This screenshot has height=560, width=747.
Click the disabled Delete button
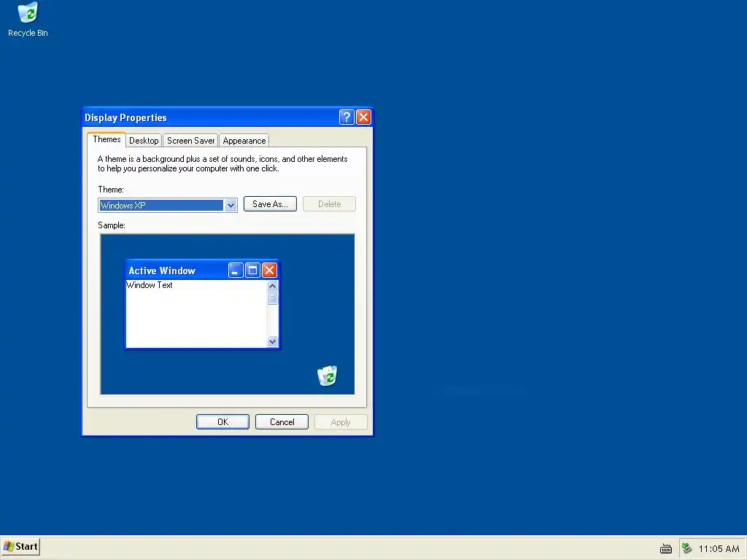click(x=329, y=204)
